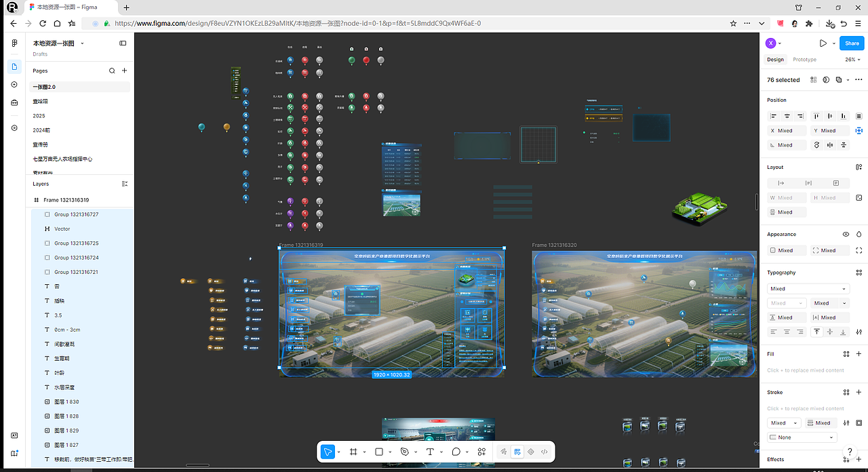
Task: Select page 一张图2.0
Action: tap(79, 87)
